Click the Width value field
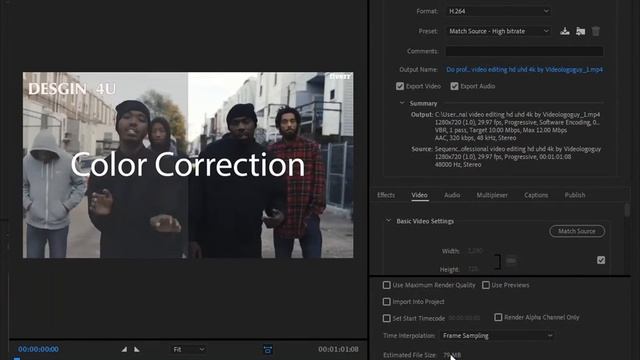 475,251
